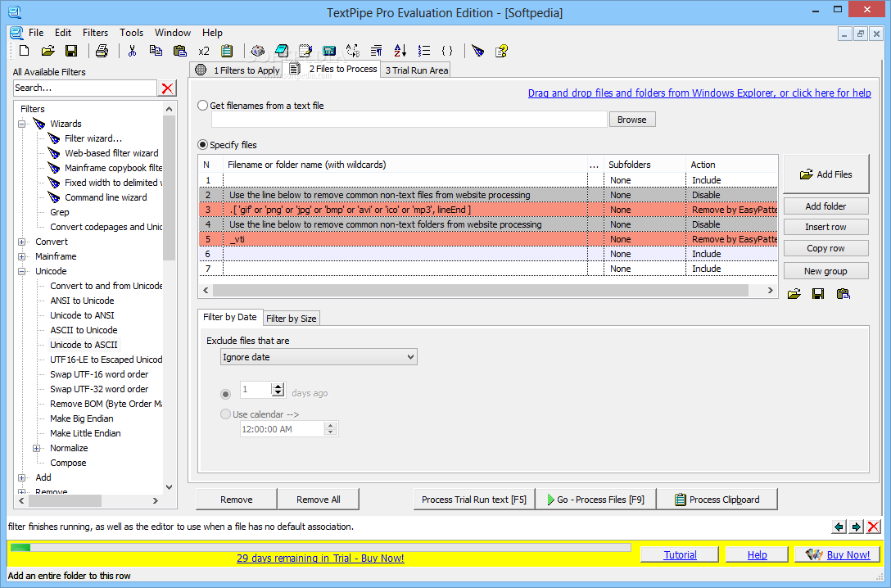Viewport: 891px width, 588px height.
Task: Collapse the Wizards tree node
Action: click(21, 124)
